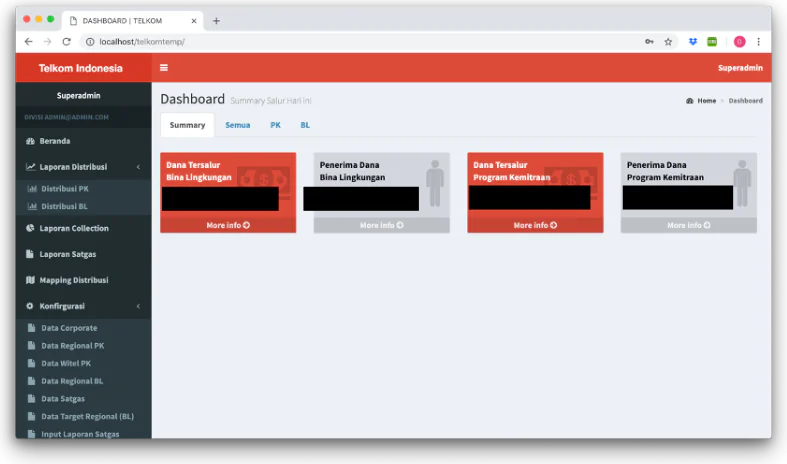Viewport: 787px width, 464px height.
Task: Open a new browser tab with plus
Action: click(216, 21)
